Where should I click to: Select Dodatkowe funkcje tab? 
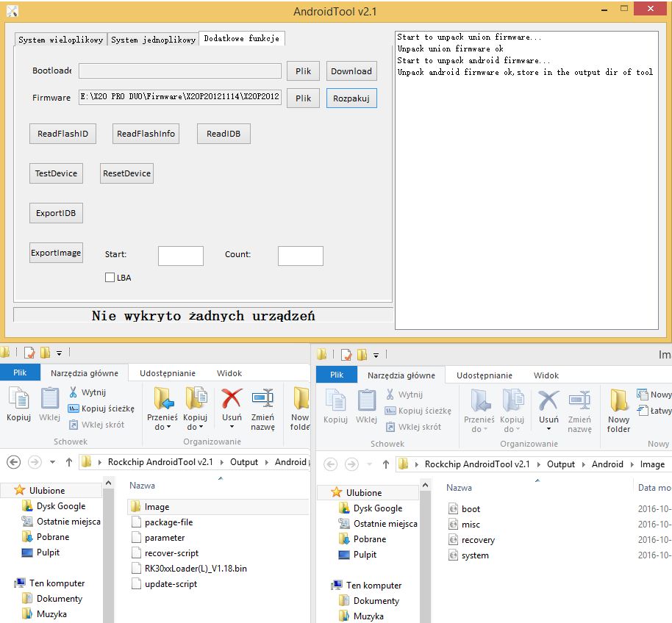242,38
